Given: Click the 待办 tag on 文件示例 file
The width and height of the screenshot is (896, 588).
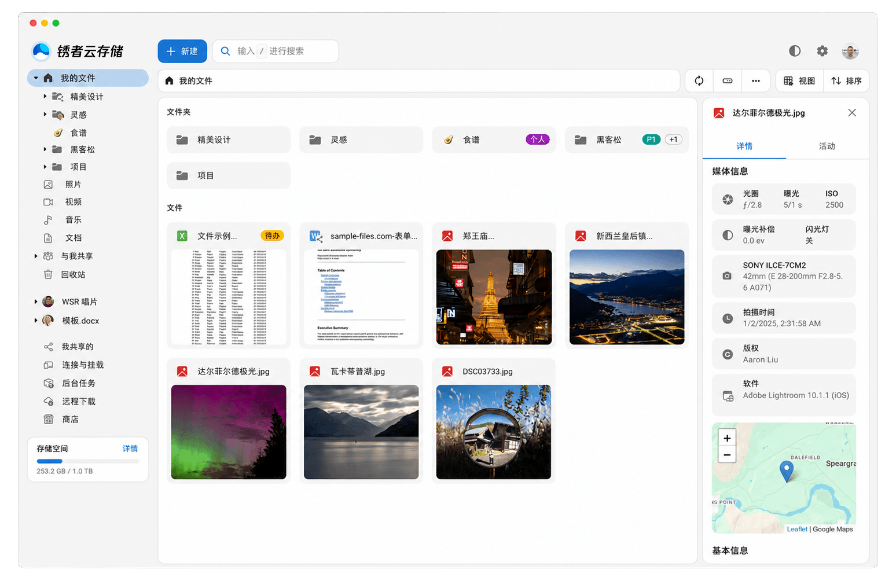Looking at the screenshot, I should click(273, 236).
